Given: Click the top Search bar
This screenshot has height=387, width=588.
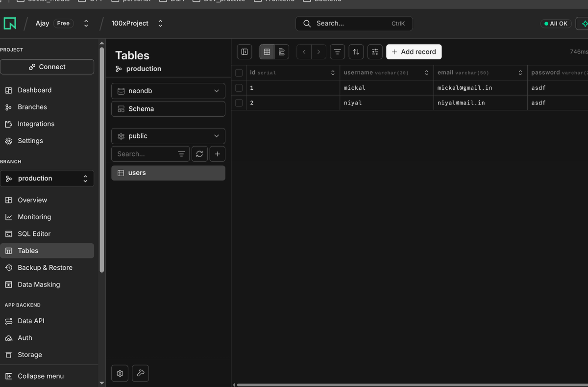Looking at the screenshot, I should 354,24.
